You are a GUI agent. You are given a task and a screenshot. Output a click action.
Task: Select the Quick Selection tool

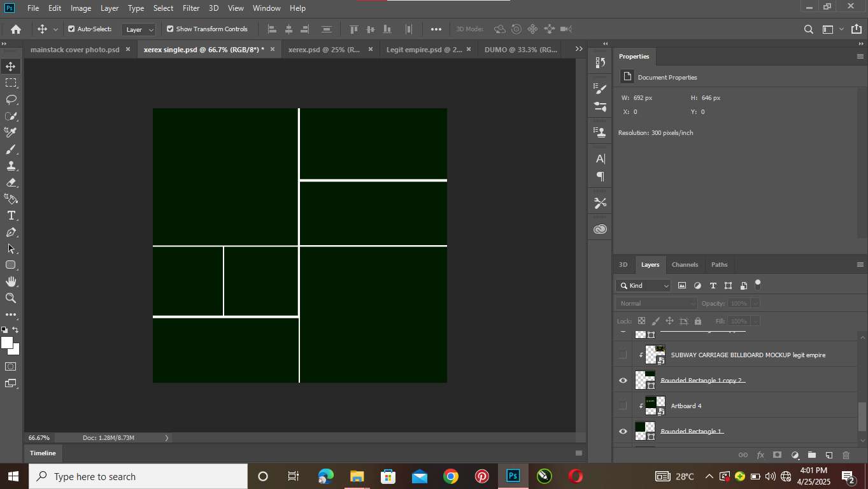coord(11,116)
